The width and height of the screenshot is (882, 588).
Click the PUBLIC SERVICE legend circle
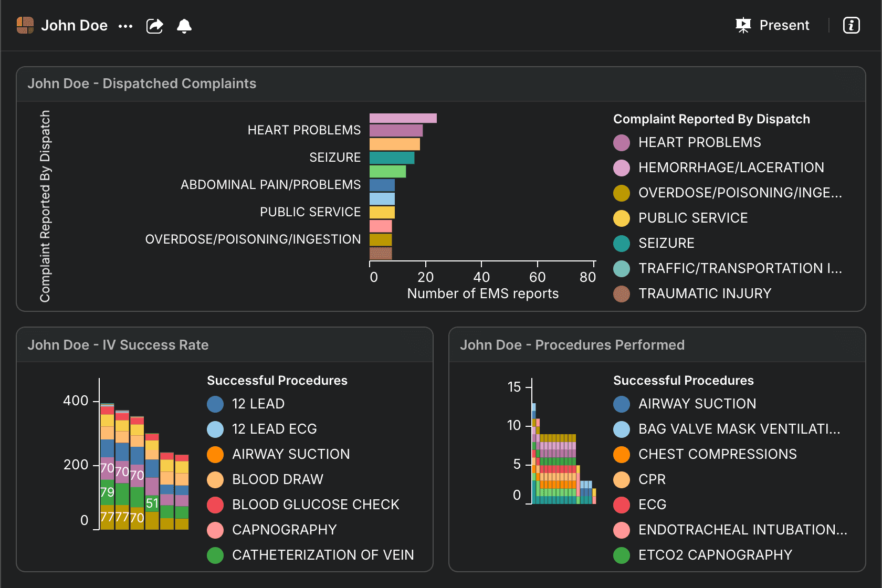pos(622,218)
